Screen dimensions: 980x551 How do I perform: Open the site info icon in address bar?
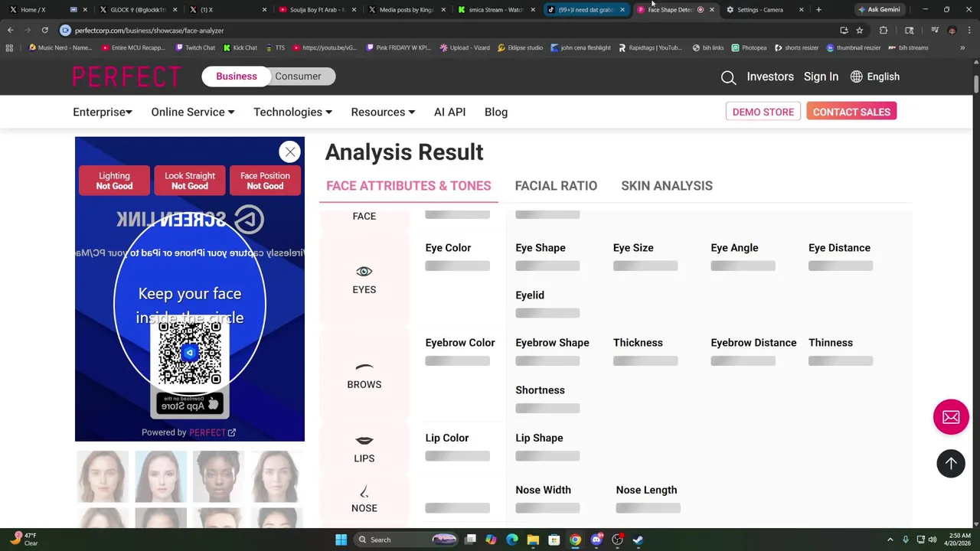[65, 31]
